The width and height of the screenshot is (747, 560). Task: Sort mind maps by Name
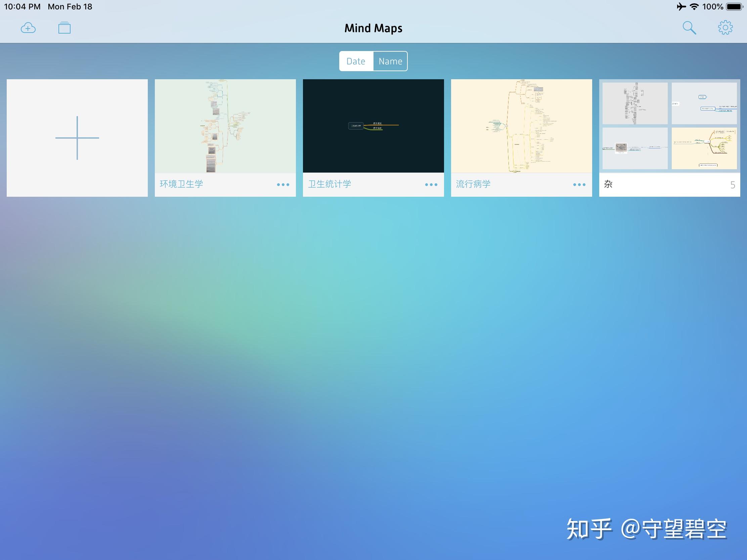pos(390,61)
